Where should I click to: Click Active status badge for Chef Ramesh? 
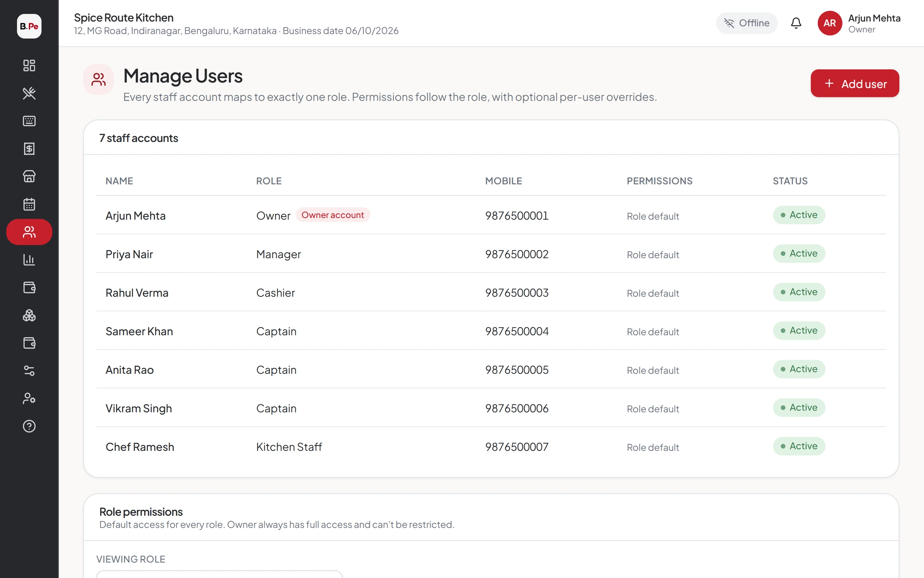[799, 446]
